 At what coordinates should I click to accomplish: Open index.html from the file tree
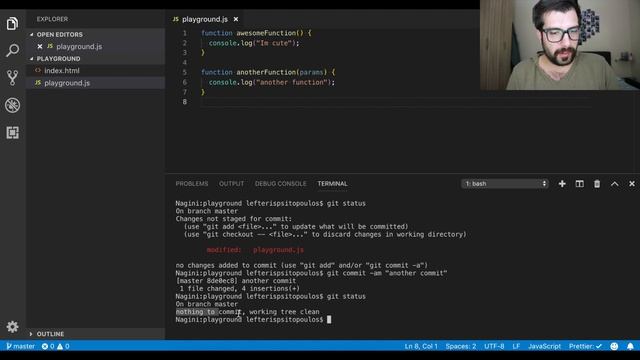coord(62,71)
